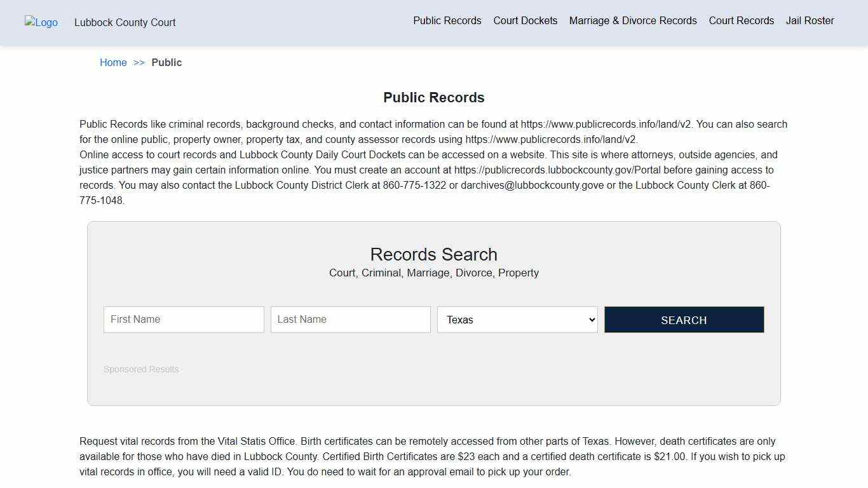Screen dimensions: 868x488
Task: Open Marriage & Divorce Records section
Action: click(632, 20)
